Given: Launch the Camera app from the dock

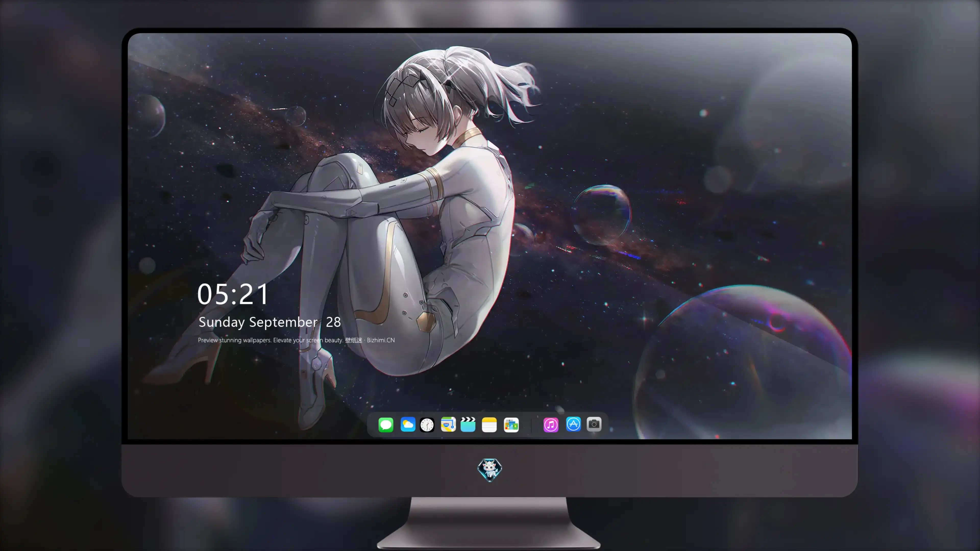Looking at the screenshot, I should coord(594,424).
